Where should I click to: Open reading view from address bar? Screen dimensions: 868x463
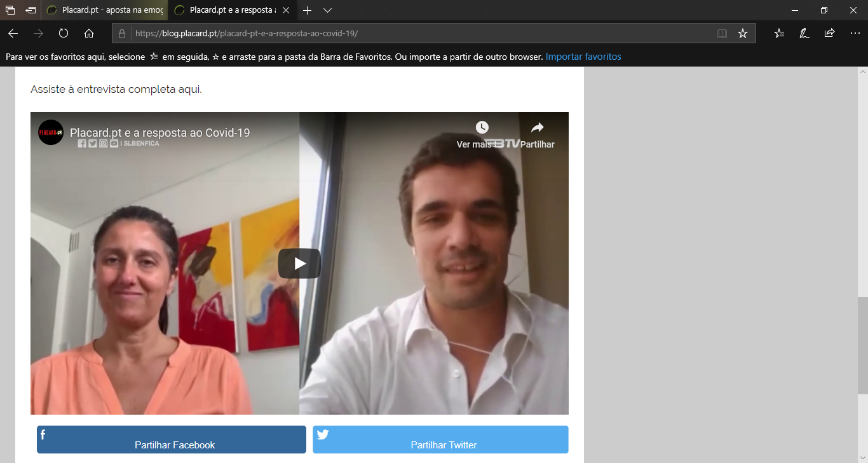point(722,33)
